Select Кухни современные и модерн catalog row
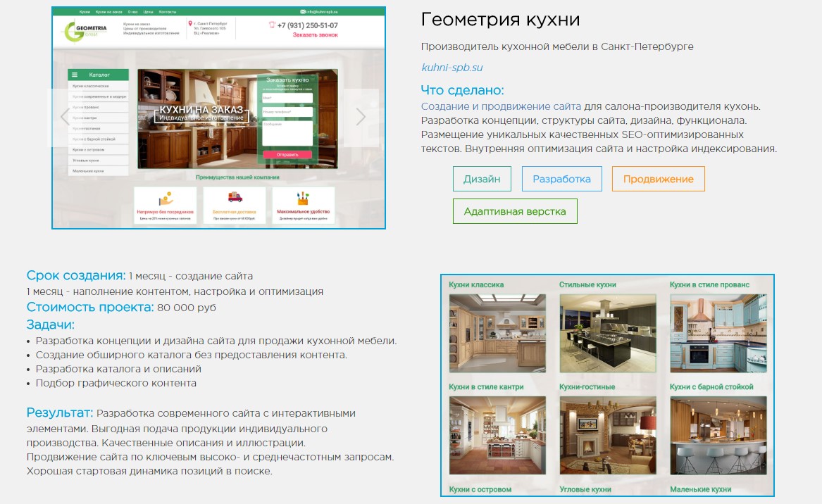822x504 pixels. click(98, 96)
